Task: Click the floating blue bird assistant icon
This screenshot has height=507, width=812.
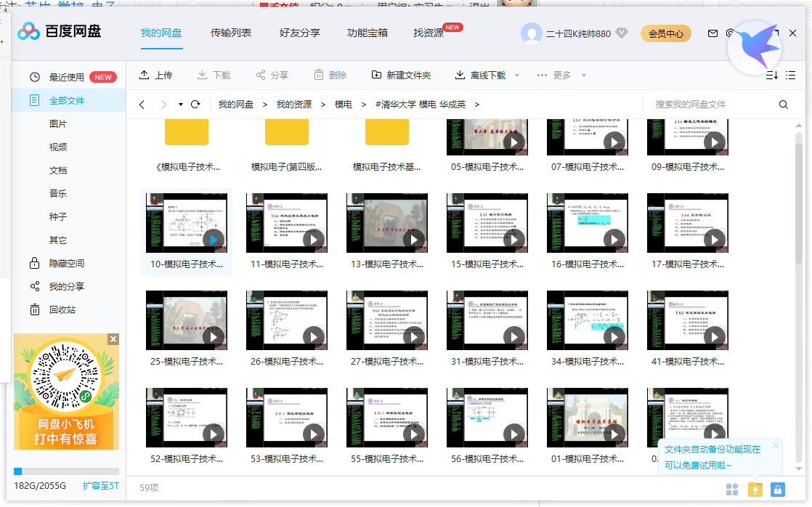Action: (x=755, y=48)
